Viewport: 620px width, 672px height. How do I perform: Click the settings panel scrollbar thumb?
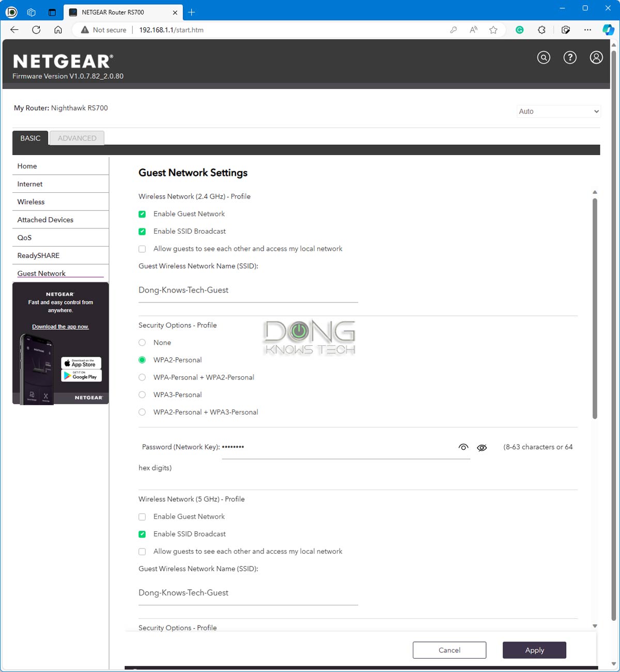595,309
